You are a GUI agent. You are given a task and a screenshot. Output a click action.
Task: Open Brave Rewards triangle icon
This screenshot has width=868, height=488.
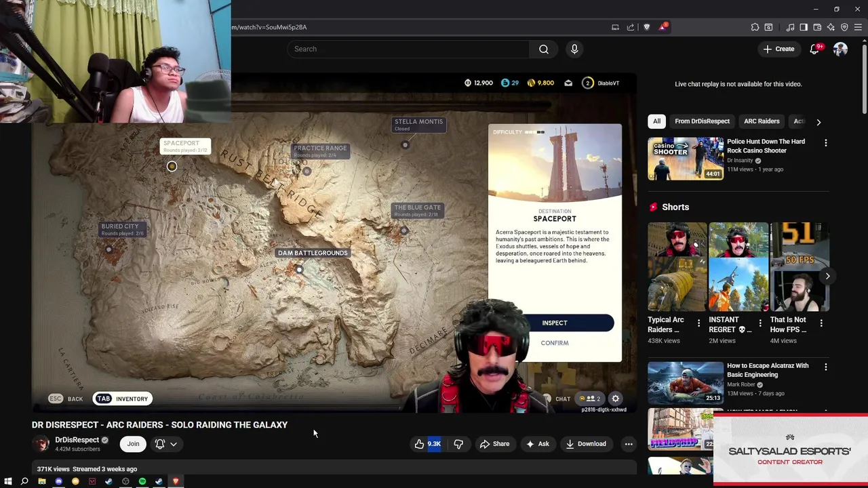[x=663, y=27]
